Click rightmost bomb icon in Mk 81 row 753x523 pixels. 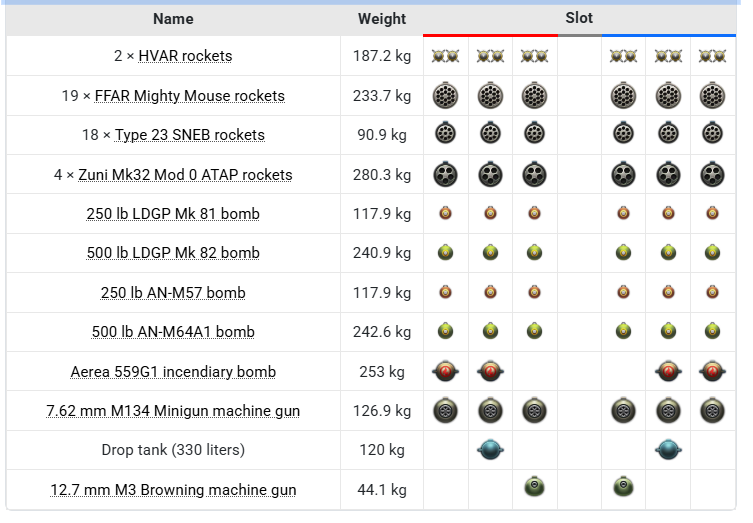pos(712,213)
